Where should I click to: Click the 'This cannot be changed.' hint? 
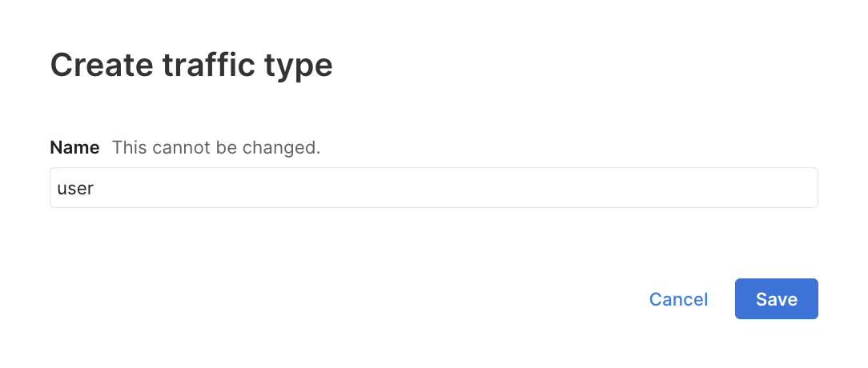[x=216, y=147]
